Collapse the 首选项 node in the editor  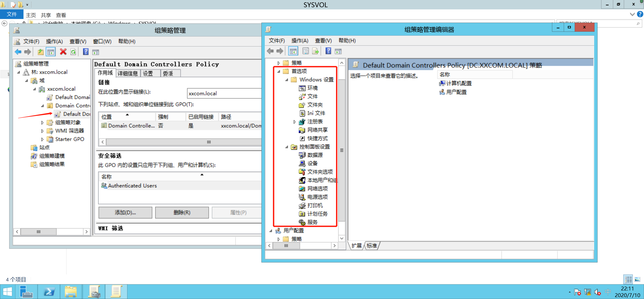(279, 71)
